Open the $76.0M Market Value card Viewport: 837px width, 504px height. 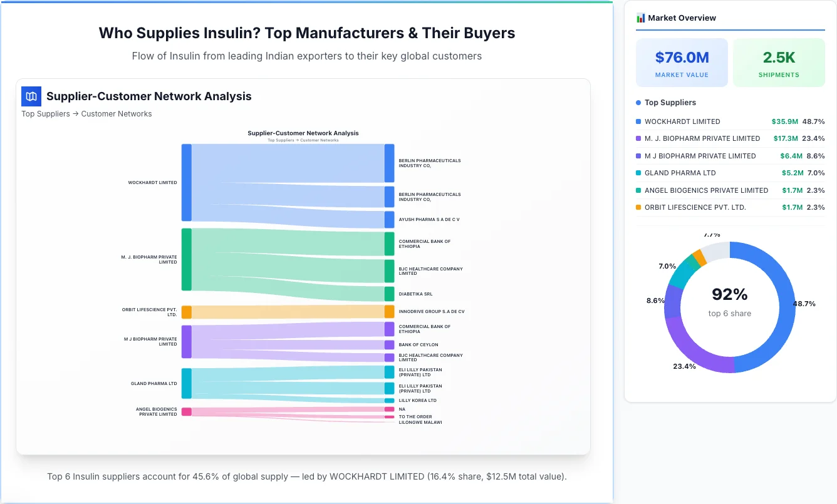(682, 62)
